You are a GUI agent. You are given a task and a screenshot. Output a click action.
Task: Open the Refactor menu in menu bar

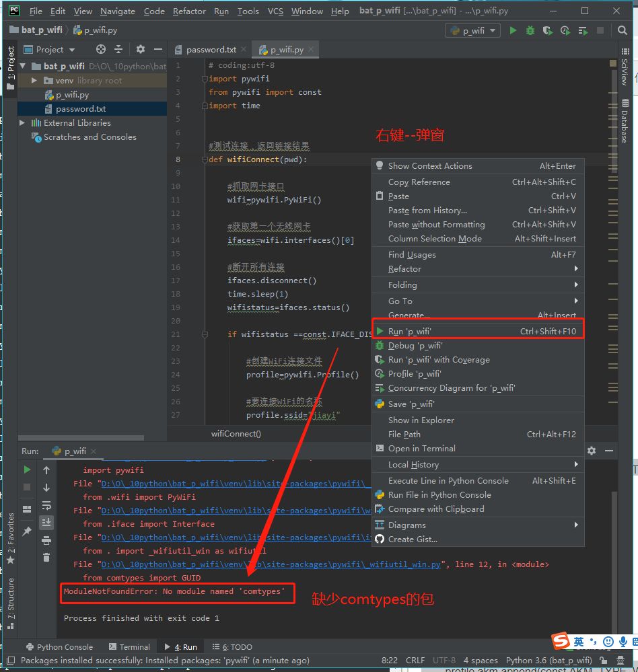click(189, 11)
